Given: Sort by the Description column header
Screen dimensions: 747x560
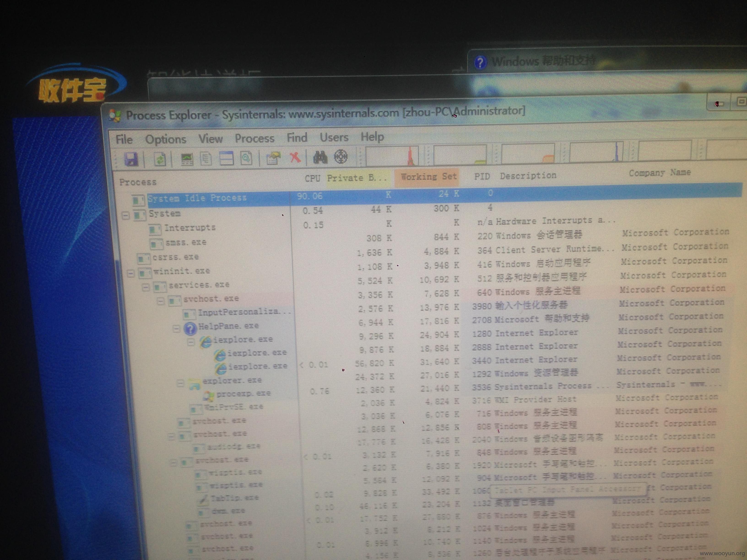Looking at the screenshot, I should coord(528,175).
